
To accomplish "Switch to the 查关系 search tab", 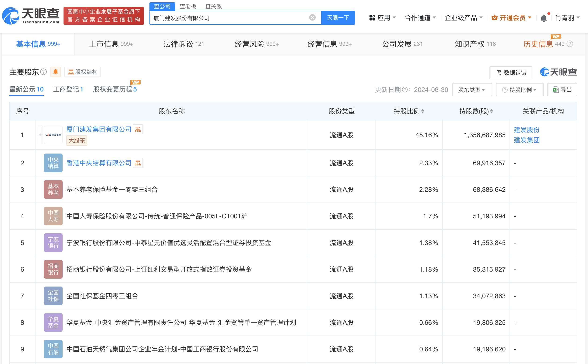I will pos(213,7).
